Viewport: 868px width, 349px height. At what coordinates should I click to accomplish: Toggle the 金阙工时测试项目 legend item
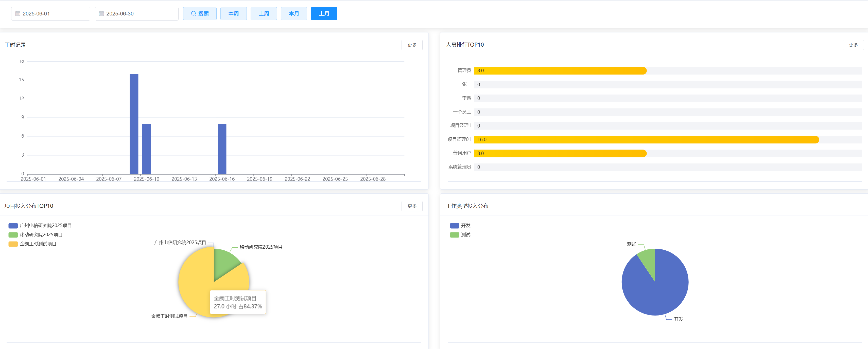[x=32, y=244]
